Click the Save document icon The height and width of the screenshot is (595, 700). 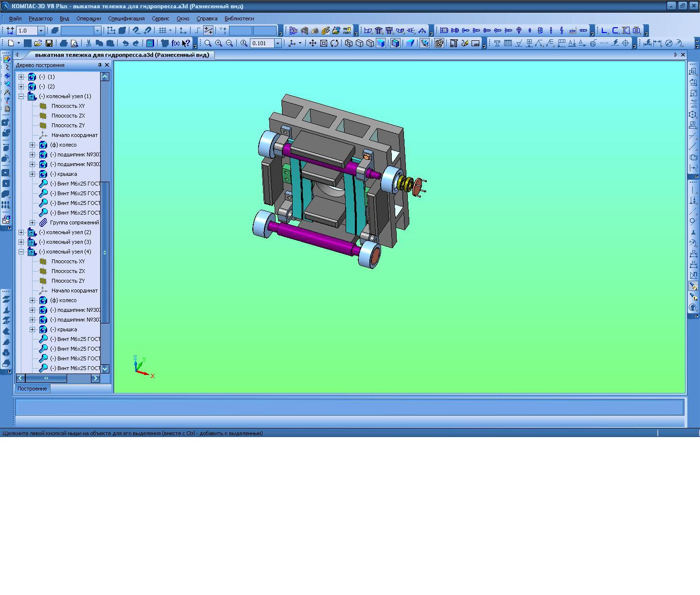[x=49, y=43]
